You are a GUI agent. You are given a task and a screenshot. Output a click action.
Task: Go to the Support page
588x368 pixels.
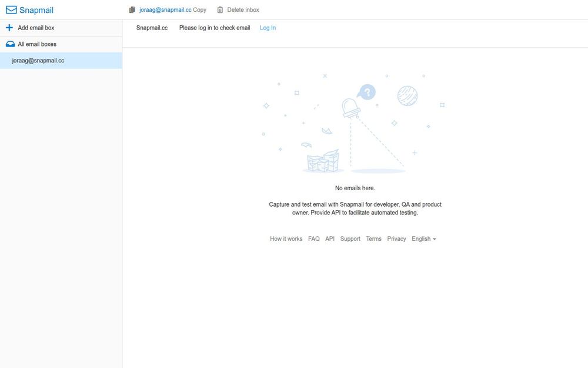coord(350,239)
